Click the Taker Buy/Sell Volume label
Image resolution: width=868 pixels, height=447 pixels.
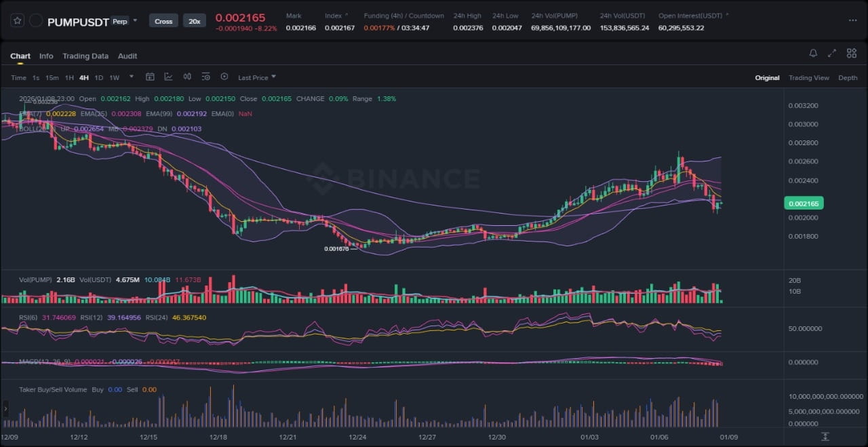point(54,389)
